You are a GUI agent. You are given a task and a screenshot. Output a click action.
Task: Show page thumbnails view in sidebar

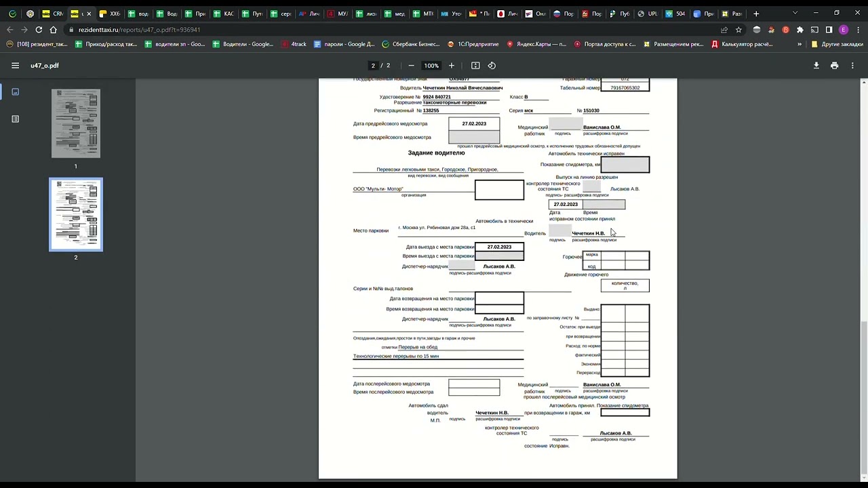16,91
